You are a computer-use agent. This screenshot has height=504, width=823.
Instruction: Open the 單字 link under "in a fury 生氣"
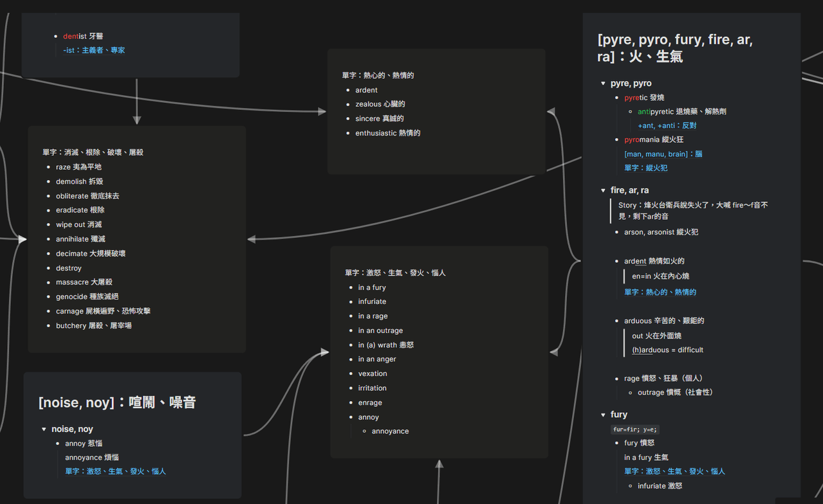click(674, 471)
